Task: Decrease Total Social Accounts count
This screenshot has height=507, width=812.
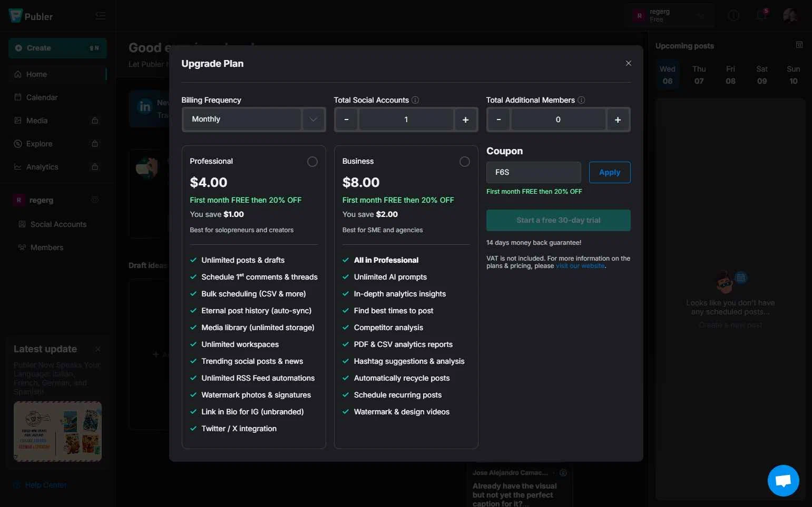Action: click(346, 120)
